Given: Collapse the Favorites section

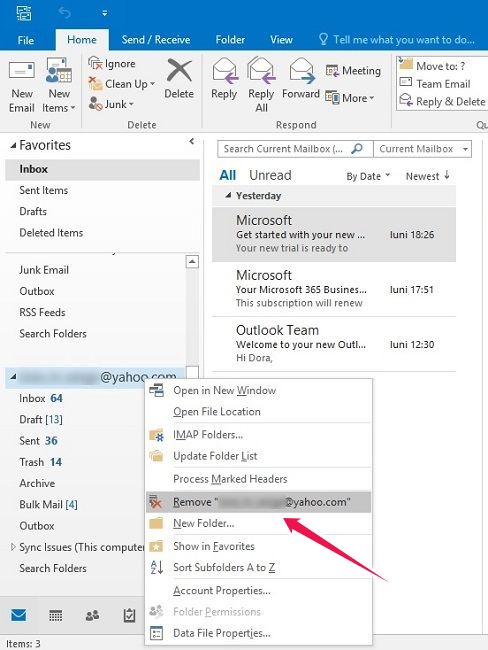Looking at the screenshot, I should (13, 146).
